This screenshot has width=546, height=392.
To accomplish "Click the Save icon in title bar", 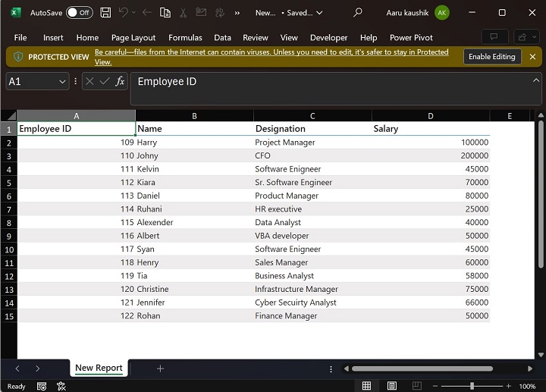I will 105,13.
